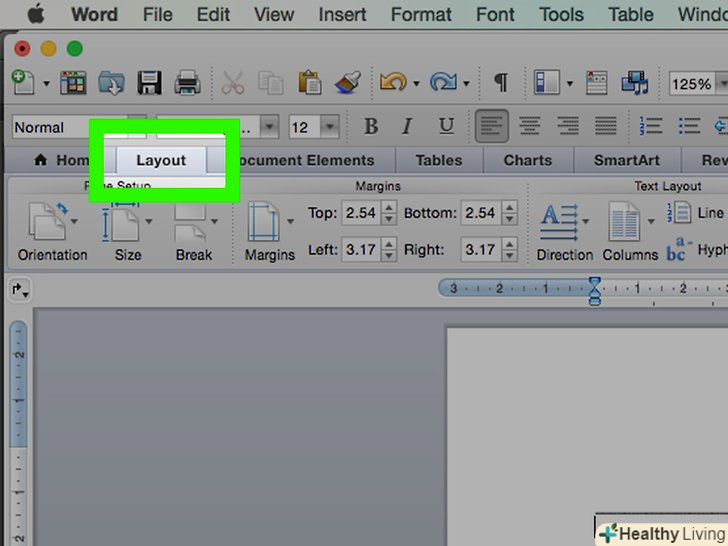
Task: Click the Open folder icon
Action: click(111, 83)
